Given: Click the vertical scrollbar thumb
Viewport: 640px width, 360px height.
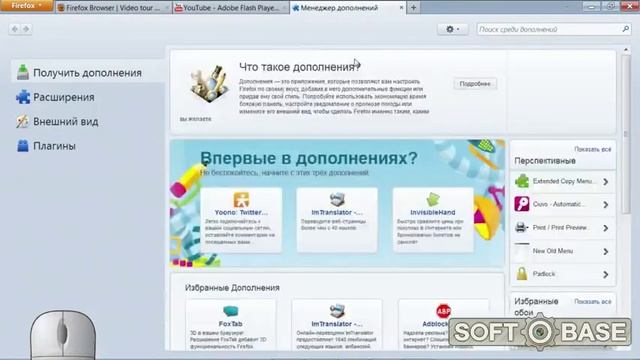Looking at the screenshot, I should pos(626,135).
